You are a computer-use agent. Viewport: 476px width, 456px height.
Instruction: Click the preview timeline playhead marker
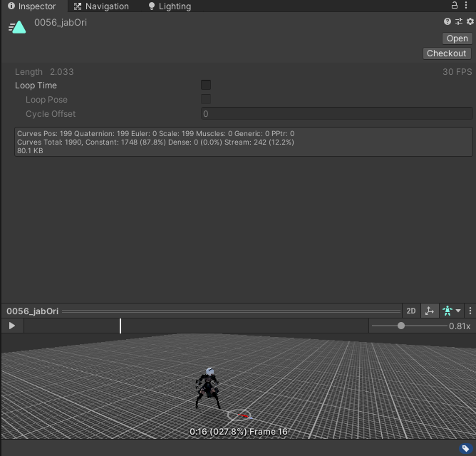tap(120, 326)
